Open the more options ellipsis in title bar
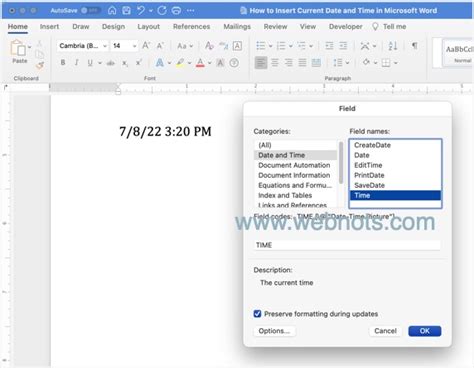Image resolution: width=474 pixels, height=368 pixels. pyautogui.click(x=190, y=11)
